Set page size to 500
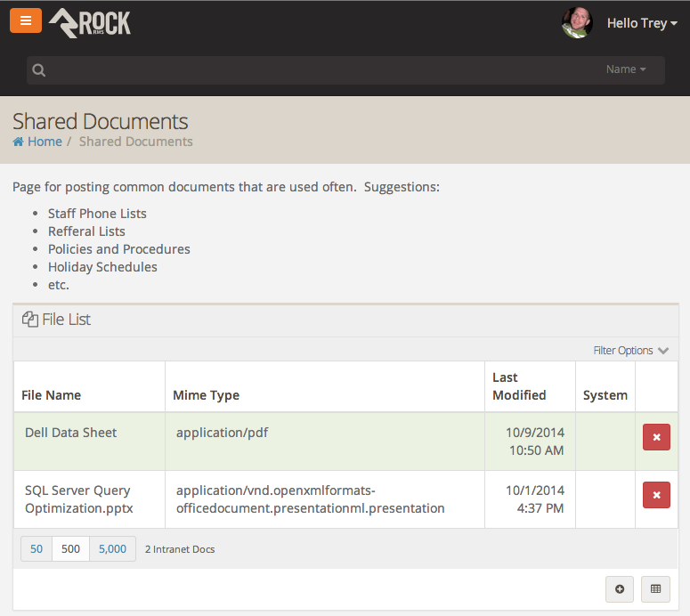Screen dimensions: 690x616 point(71,549)
